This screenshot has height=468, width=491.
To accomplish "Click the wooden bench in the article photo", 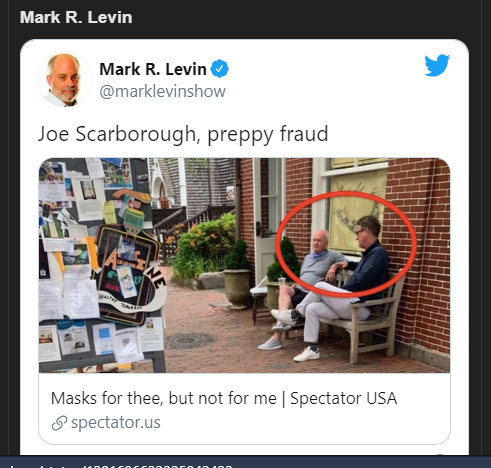I will [x=370, y=317].
